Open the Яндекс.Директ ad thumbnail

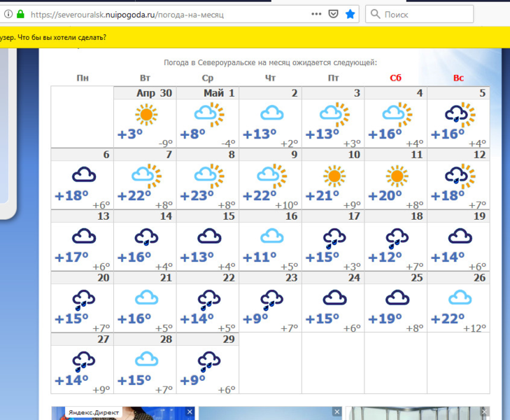tap(123, 413)
